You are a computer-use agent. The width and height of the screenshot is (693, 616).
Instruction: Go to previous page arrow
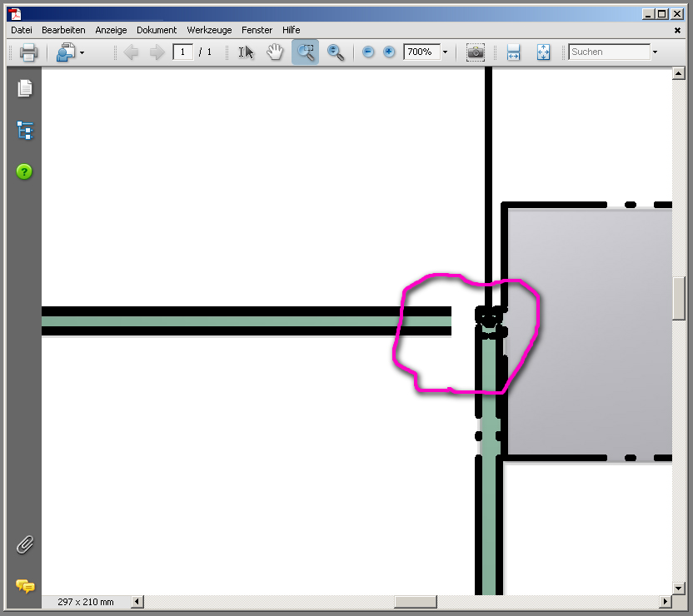[131, 52]
